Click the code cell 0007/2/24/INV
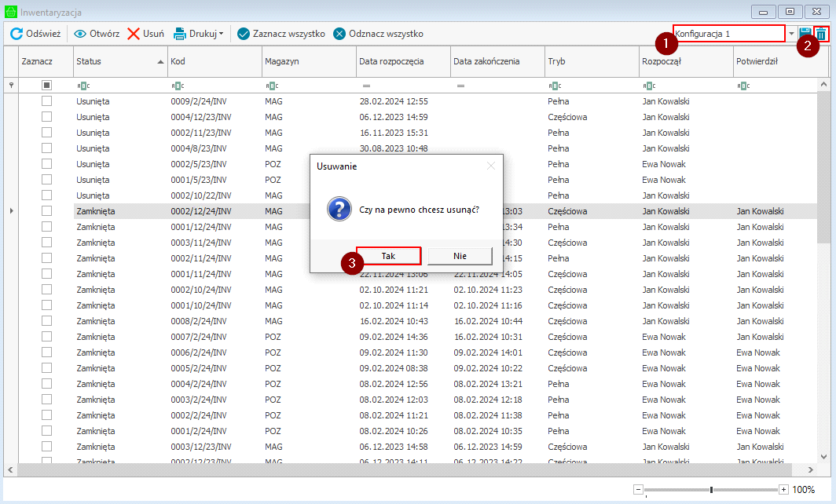836x504 pixels. click(x=198, y=337)
